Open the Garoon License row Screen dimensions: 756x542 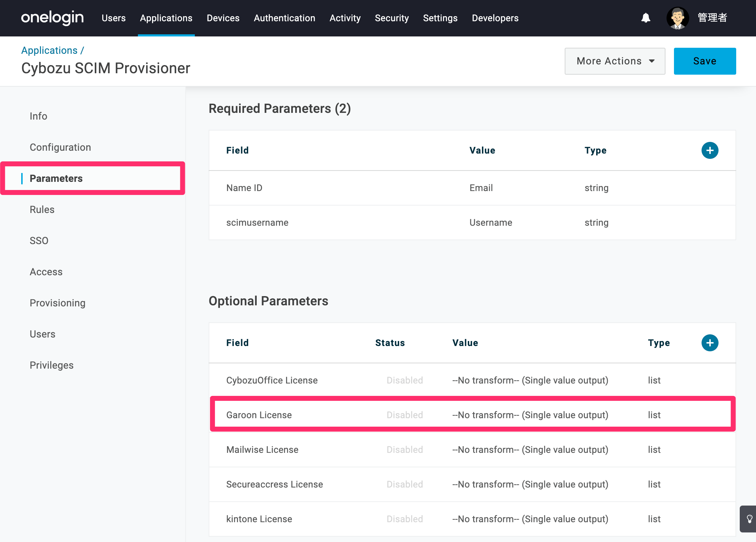472,415
